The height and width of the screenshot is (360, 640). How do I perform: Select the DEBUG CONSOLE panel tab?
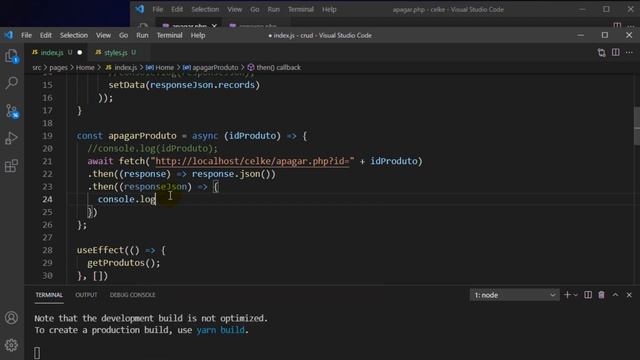pos(132,295)
